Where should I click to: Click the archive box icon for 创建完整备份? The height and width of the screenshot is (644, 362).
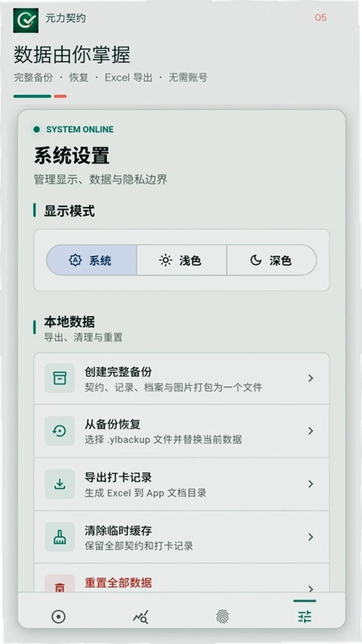(x=60, y=378)
